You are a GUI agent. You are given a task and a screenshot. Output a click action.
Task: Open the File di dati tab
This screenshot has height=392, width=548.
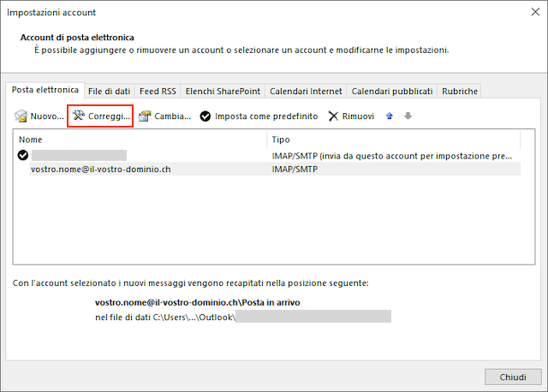109,92
